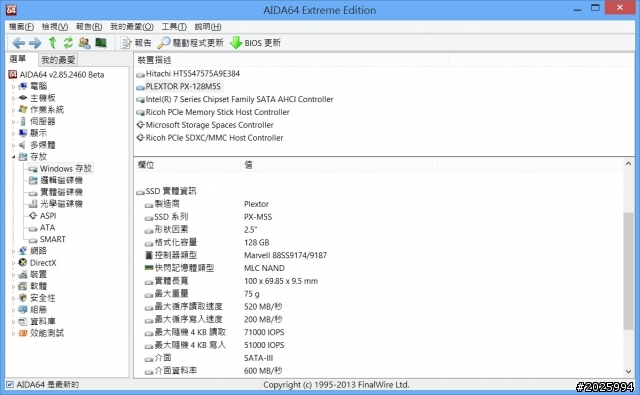Click the SSD 實體資訊 section header

[x=167, y=191]
